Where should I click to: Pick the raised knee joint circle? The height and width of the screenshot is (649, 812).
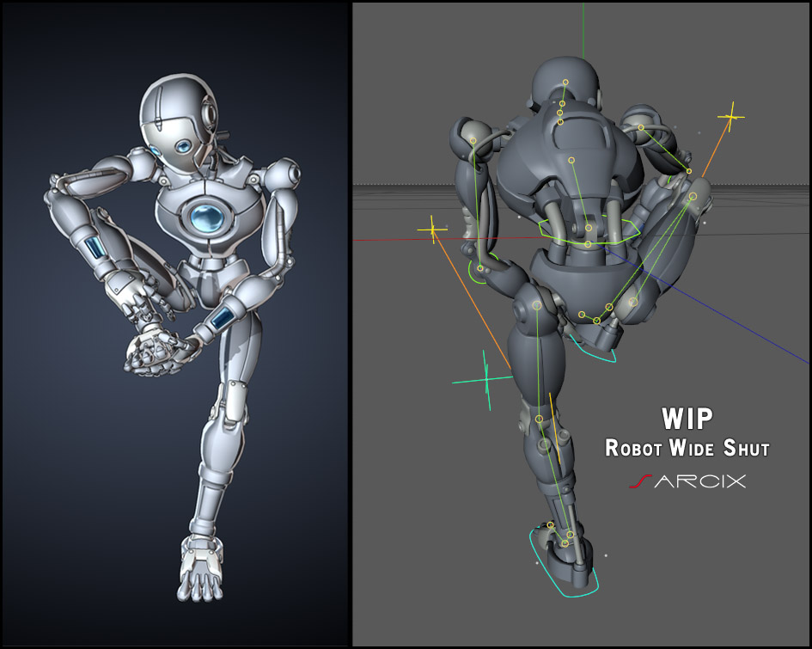point(693,196)
